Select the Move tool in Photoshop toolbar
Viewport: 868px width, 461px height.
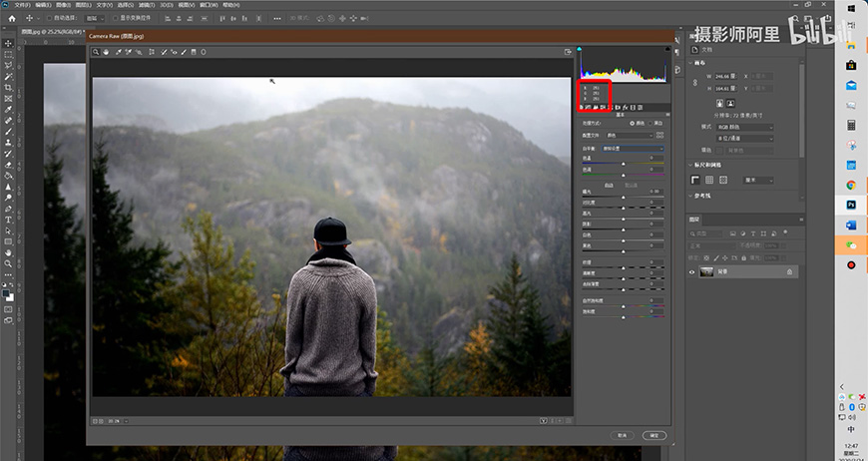(8, 43)
